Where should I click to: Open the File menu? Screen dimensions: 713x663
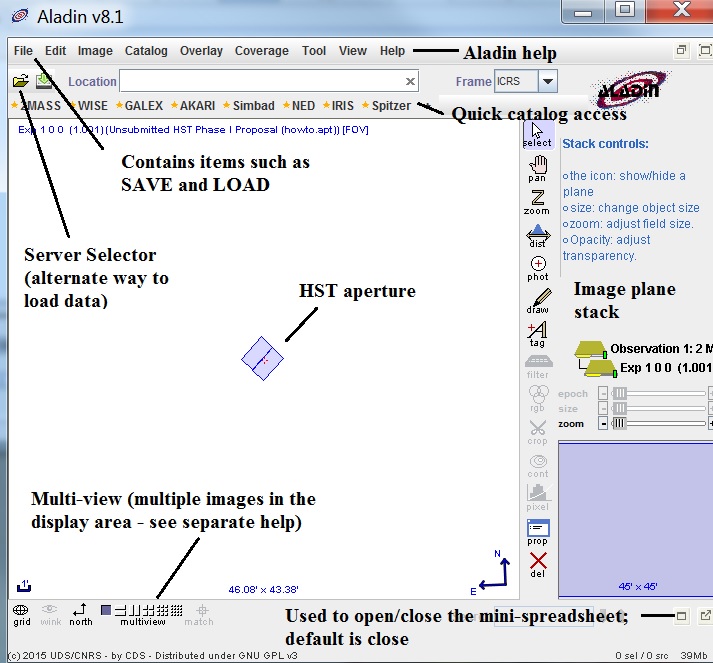pyautogui.click(x=23, y=50)
